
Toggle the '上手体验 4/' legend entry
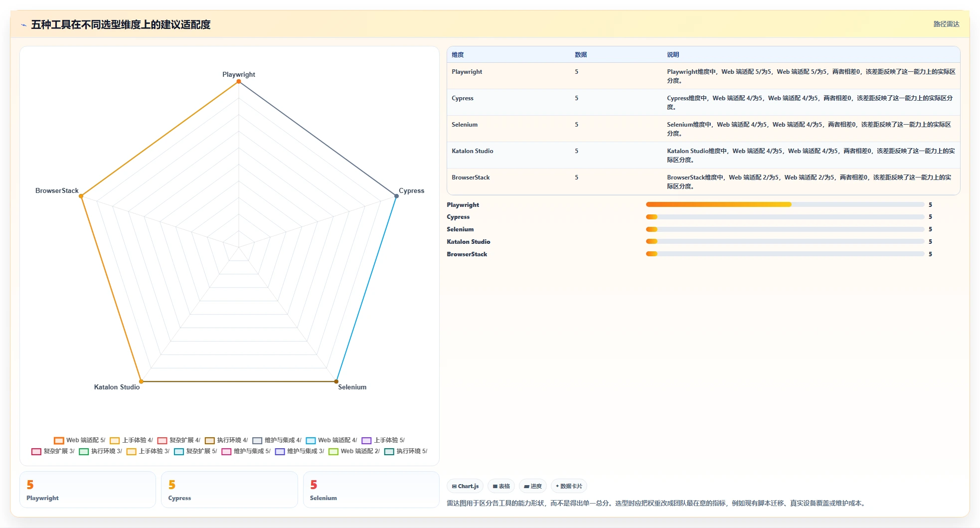132,440
